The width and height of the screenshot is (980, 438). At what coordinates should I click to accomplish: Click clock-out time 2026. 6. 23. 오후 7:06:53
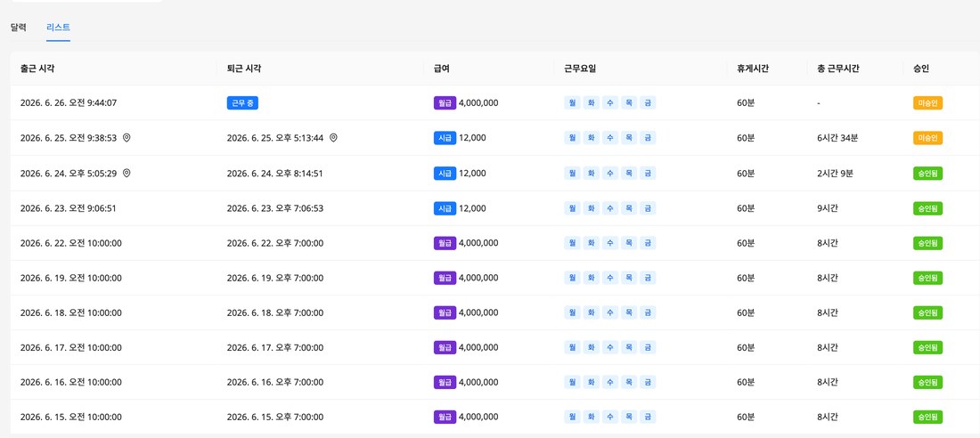point(275,208)
